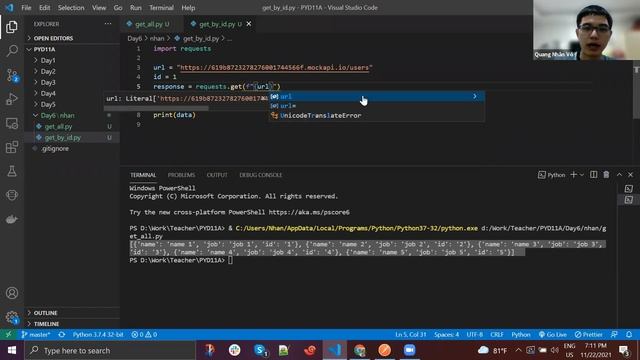640x360 pixels.
Task: Open the Terminal menu
Action: tap(161, 8)
